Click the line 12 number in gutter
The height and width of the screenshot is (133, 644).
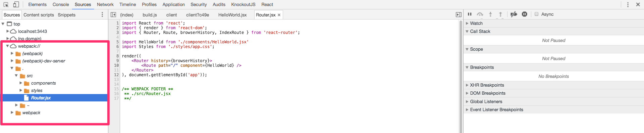(x=116, y=75)
